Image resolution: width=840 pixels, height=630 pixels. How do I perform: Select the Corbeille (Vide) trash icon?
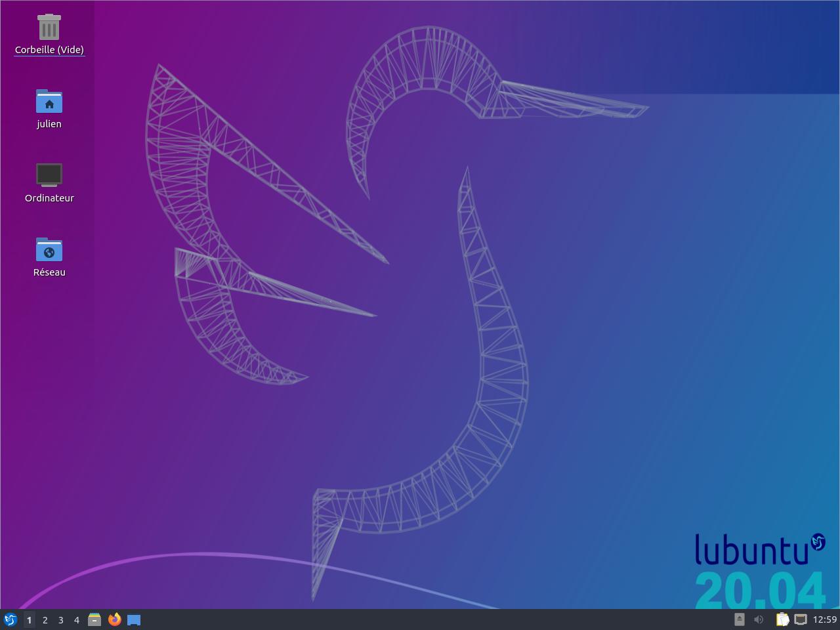(x=49, y=27)
